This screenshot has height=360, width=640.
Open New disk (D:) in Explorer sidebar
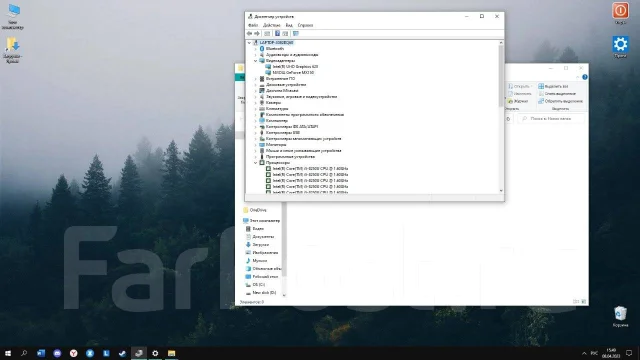(x=261, y=293)
